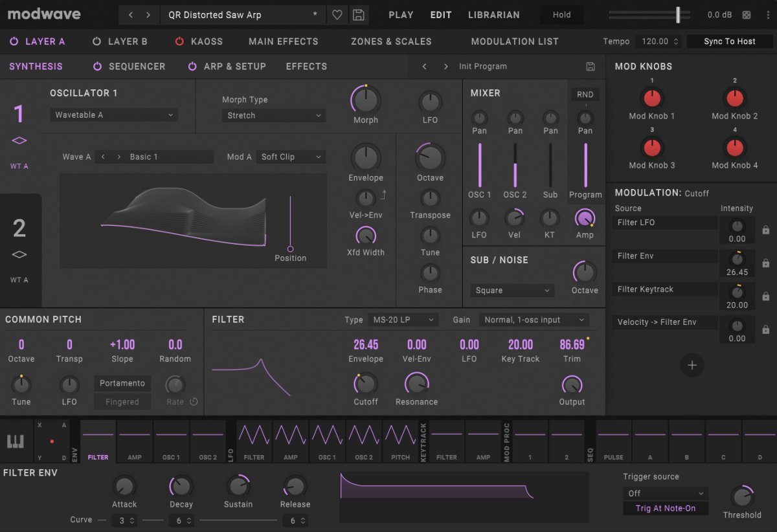This screenshot has height=532, width=777.
Task: Open the Morph Type Stretch dropdown
Action: click(x=274, y=116)
